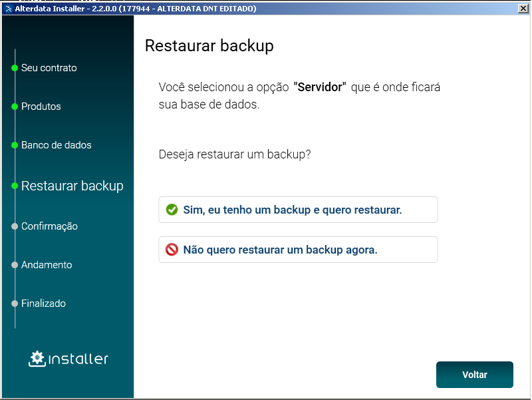Click the gray dot beside 'Confirmação'
Image resolution: width=532 pixels, height=400 pixels.
15,226
